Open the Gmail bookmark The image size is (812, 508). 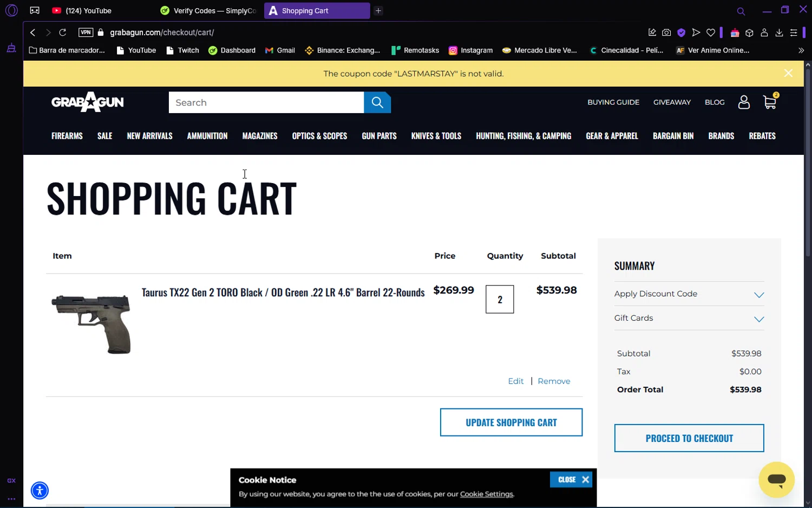[280, 50]
